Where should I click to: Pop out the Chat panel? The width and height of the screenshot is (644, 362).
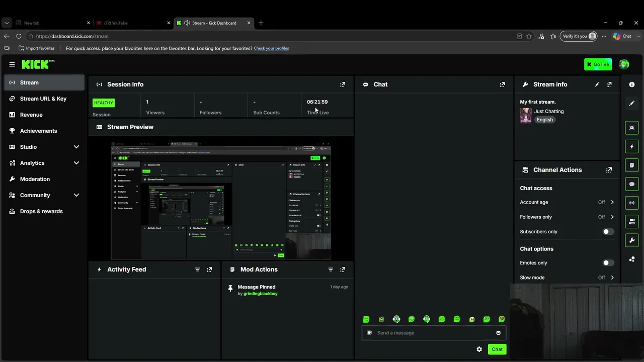point(502,84)
